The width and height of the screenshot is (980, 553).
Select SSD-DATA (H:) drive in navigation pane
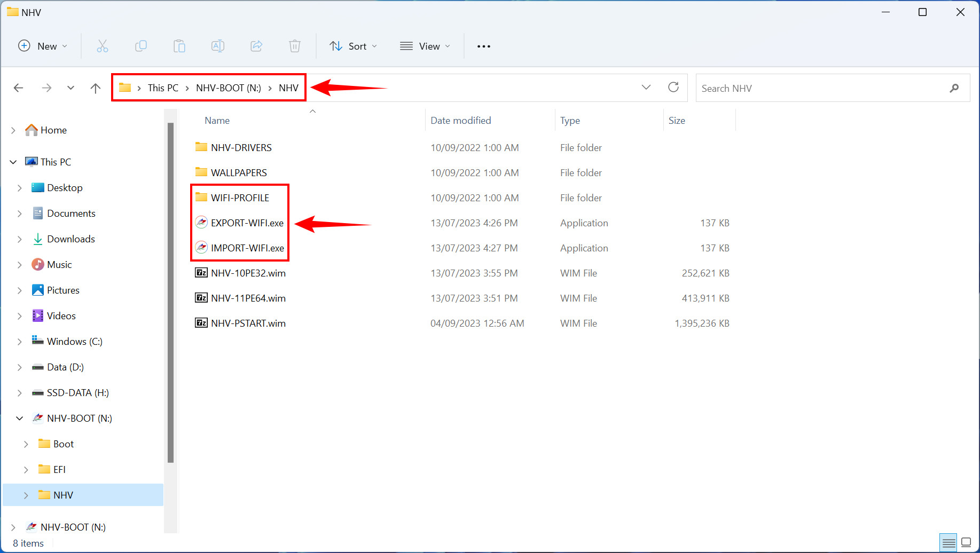point(77,393)
